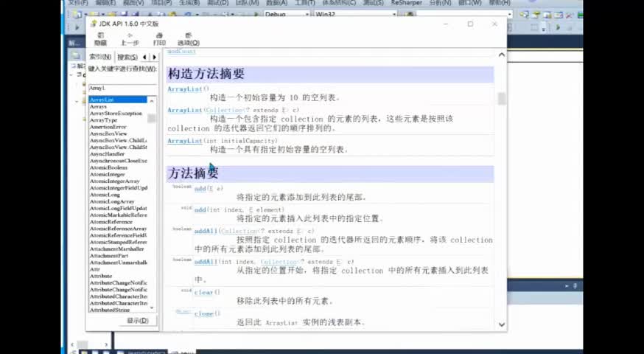Switch to the 索引(N) index tab

pyautogui.click(x=100, y=57)
